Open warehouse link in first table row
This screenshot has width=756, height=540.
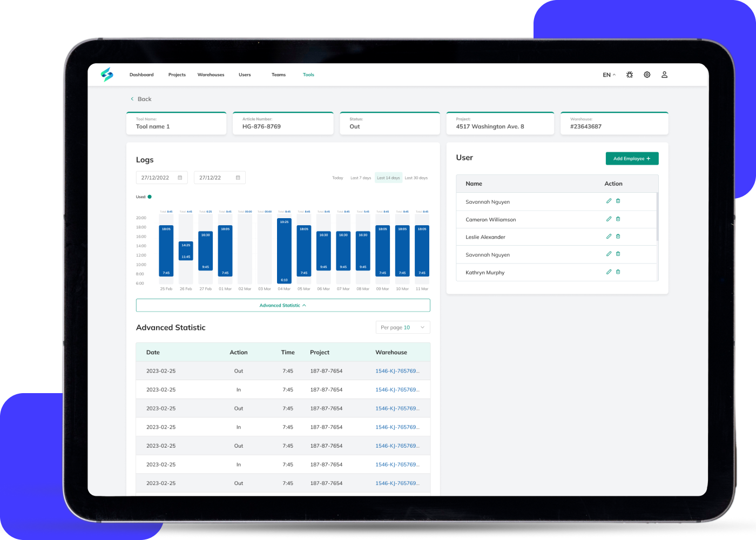pyautogui.click(x=397, y=371)
